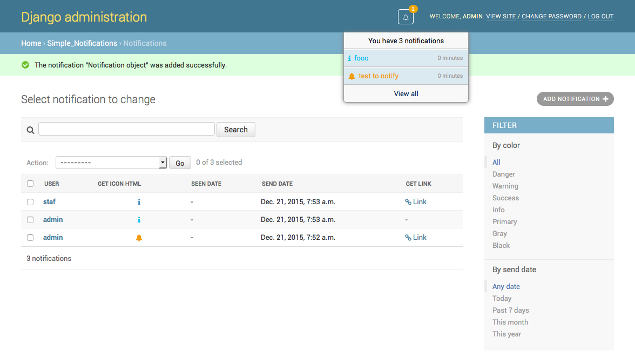
Task: Focus the search text field
Action: pyautogui.click(x=126, y=129)
